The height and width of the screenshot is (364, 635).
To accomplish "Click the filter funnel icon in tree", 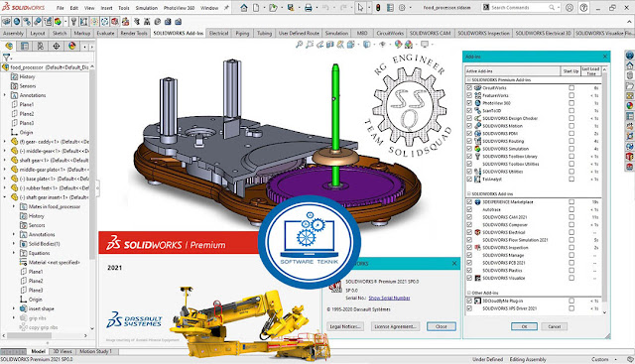I will tap(6, 58).
